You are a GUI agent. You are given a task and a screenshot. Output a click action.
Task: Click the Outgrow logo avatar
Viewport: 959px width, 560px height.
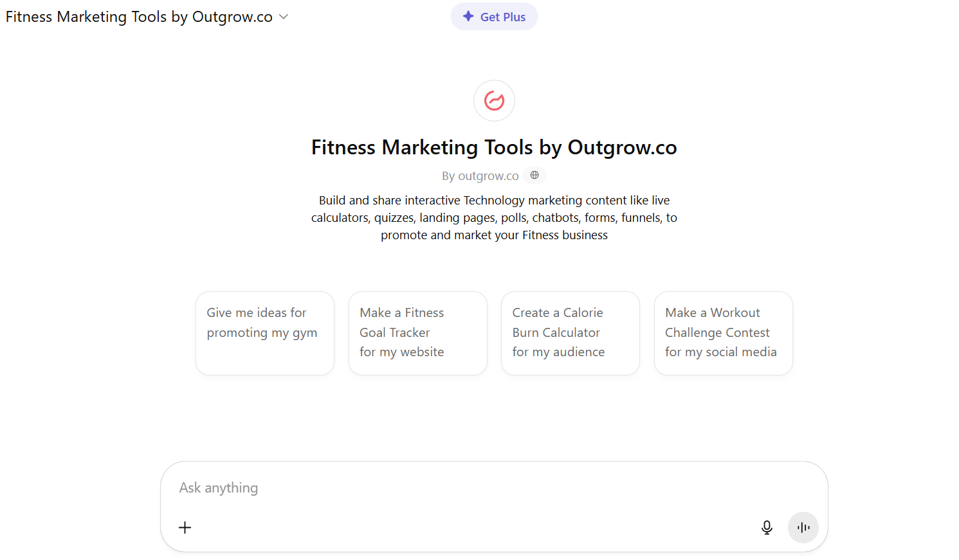pos(494,100)
